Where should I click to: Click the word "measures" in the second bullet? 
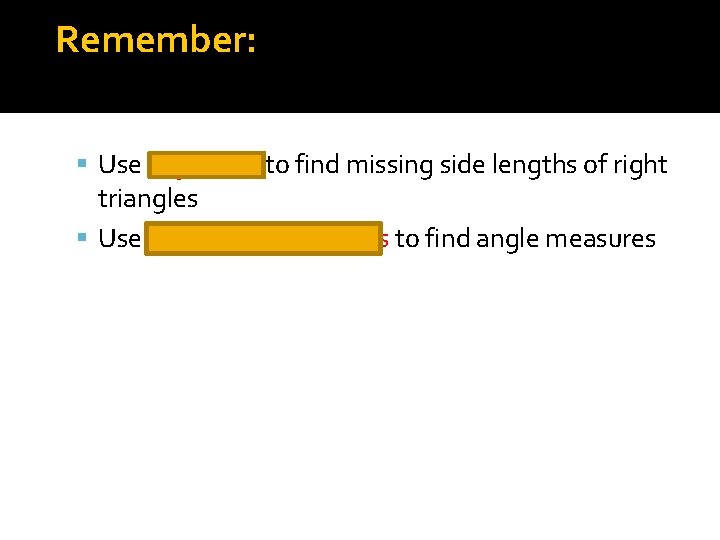coord(601,240)
